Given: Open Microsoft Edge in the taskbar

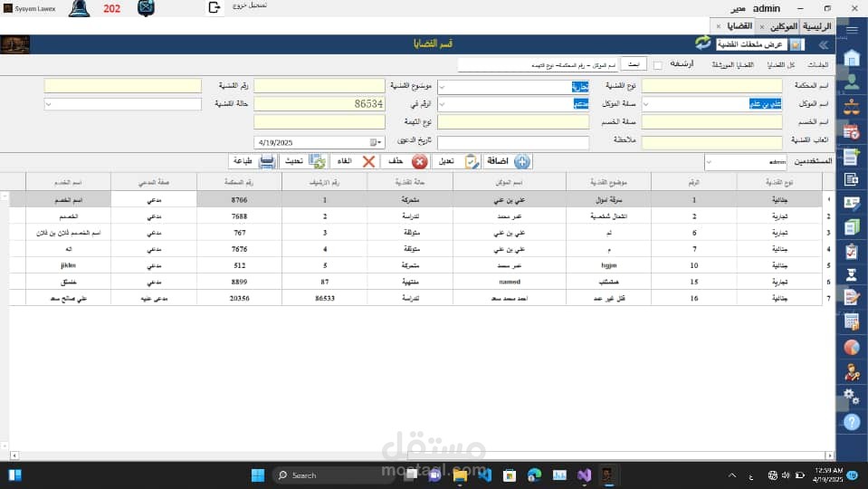Looking at the screenshot, I should (534, 475).
